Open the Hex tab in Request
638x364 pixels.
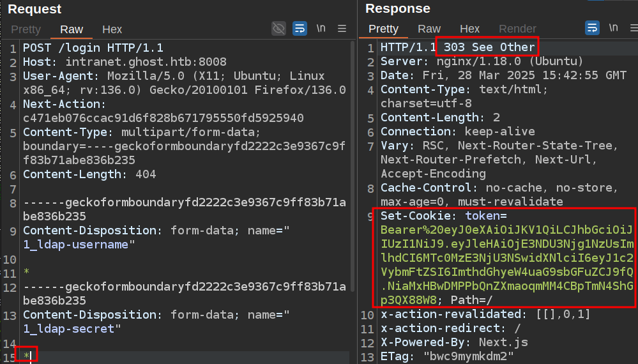112,29
